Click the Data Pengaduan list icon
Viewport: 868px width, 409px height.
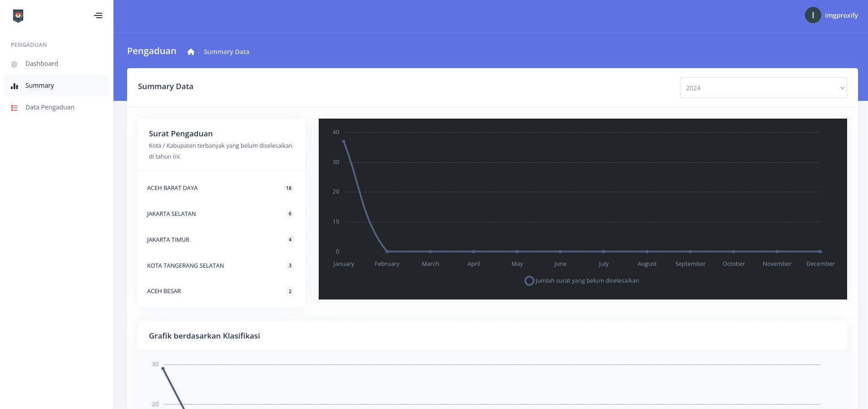[15, 108]
